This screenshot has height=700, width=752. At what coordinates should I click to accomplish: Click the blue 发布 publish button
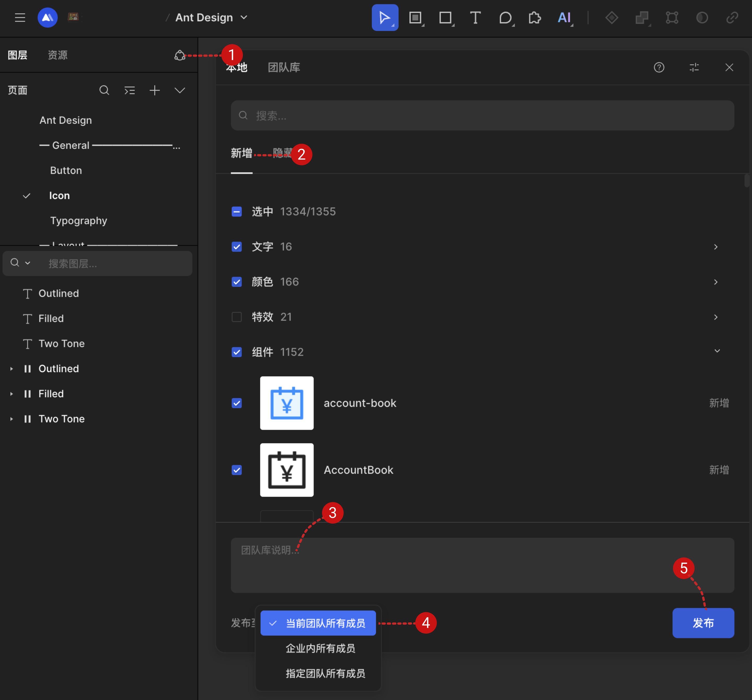click(x=703, y=623)
